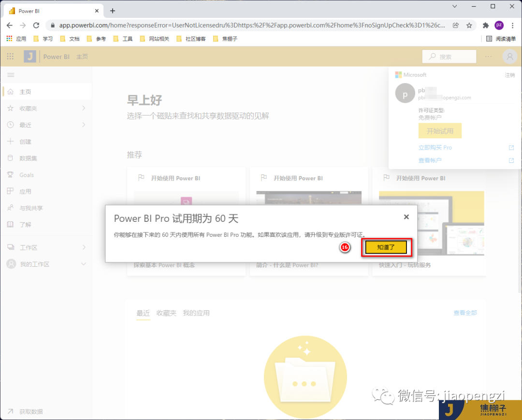The image size is (522, 420).
Task: Switch to the 收藏夹 tab
Action: coord(166,313)
